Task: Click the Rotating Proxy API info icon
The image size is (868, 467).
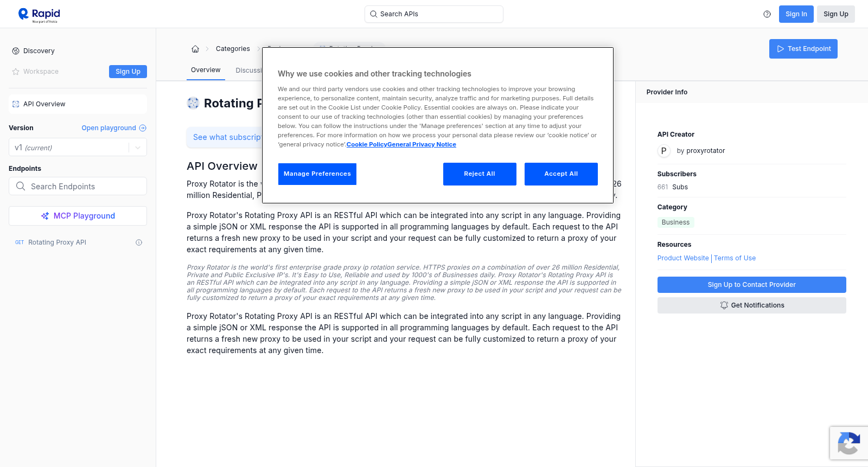Action: click(x=139, y=242)
